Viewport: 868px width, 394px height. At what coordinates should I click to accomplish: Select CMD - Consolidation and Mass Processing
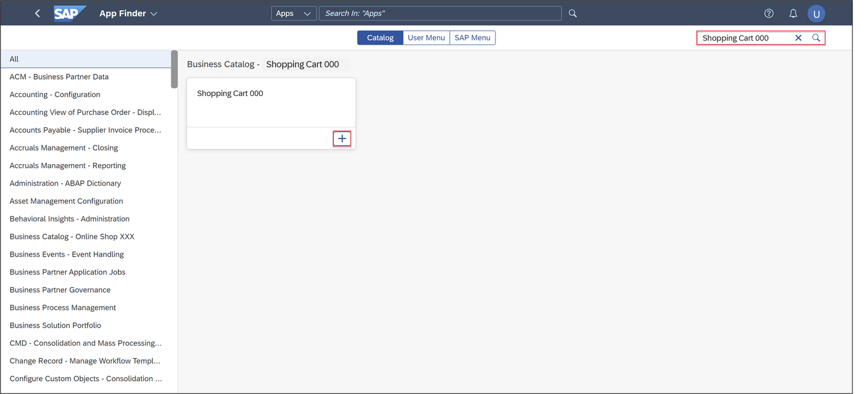point(86,343)
